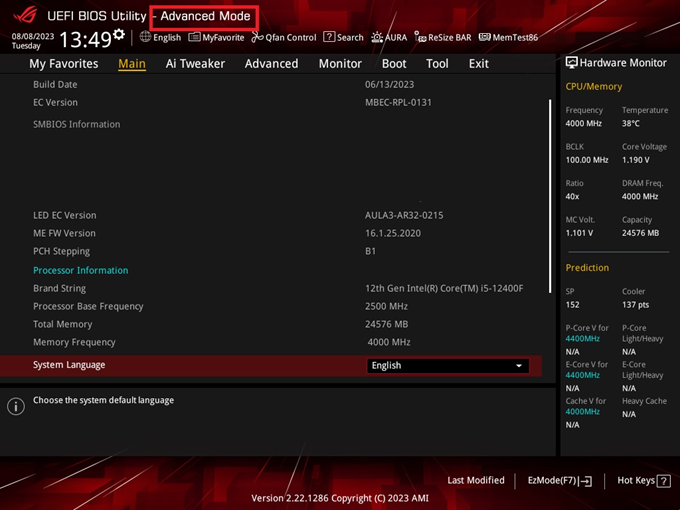The width and height of the screenshot is (680, 510).
Task: Switch to My Favorites tab
Action: (x=64, y=64)
